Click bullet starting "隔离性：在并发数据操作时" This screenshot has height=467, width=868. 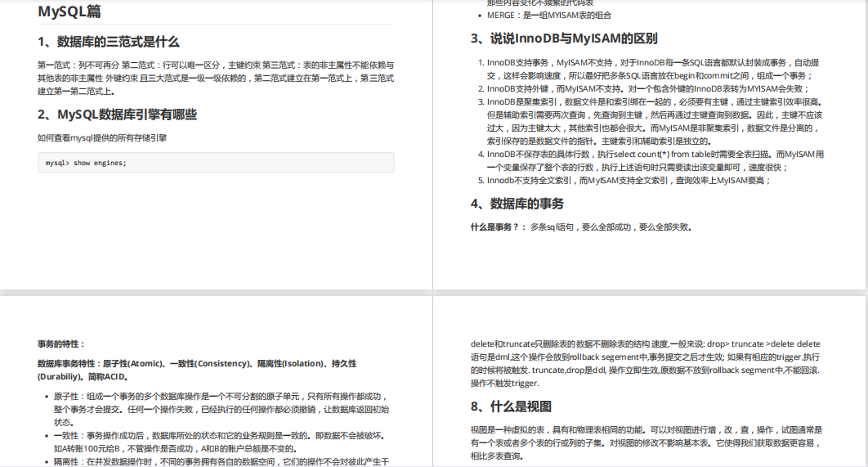pos(221,462)
